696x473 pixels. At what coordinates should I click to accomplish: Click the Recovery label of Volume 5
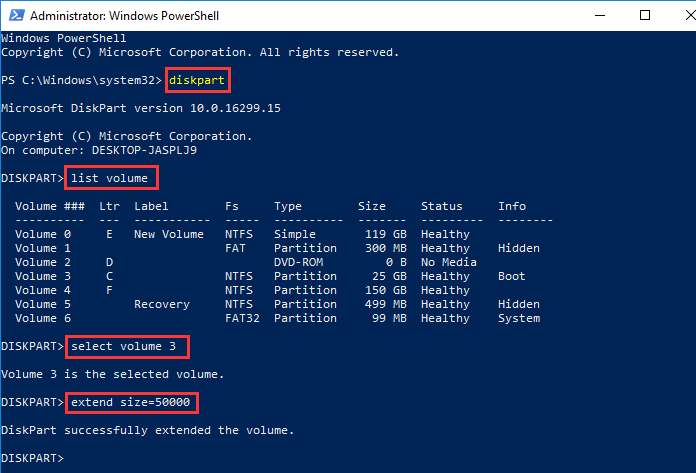(162, 304)
